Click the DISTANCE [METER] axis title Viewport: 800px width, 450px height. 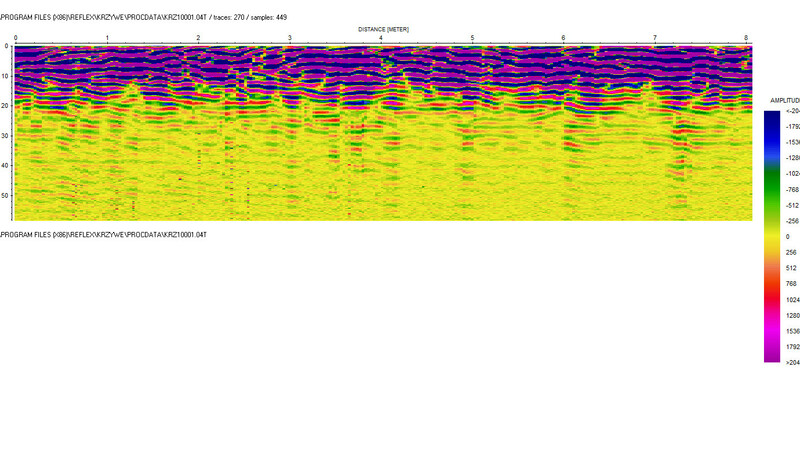click(x=383, y=29)
